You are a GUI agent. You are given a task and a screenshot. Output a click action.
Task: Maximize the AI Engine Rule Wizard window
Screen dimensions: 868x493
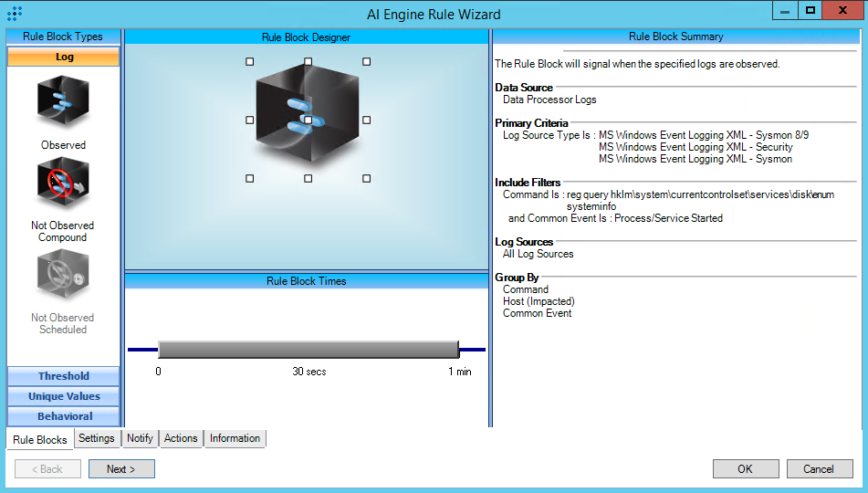pyautogui.click(x=809, y=10)
